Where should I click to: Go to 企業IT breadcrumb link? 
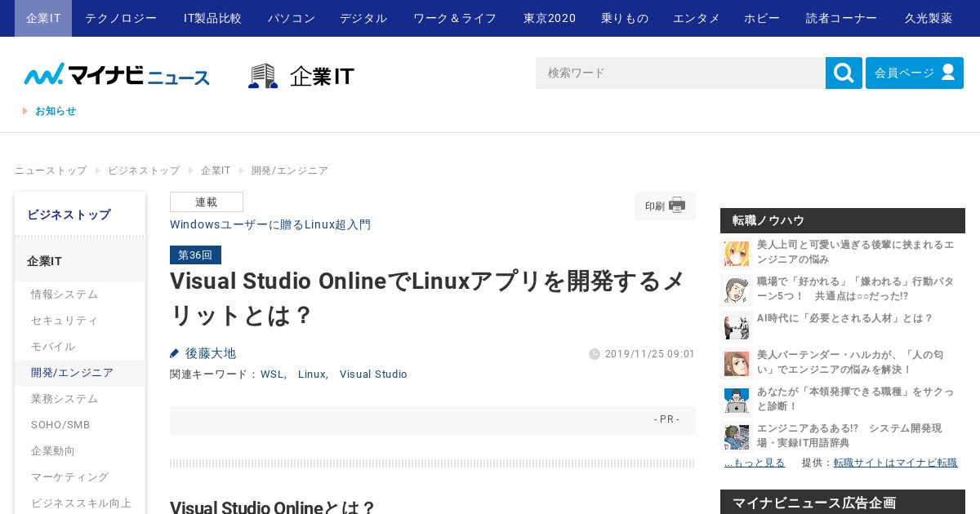pyautogui.click(x=216, y=171)
